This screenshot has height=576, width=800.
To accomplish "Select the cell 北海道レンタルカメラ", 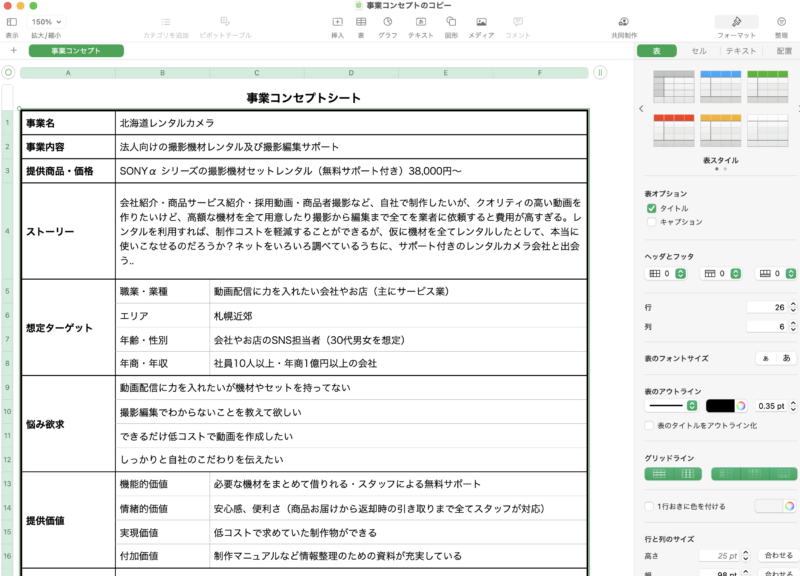I will (x=352, y=123).
